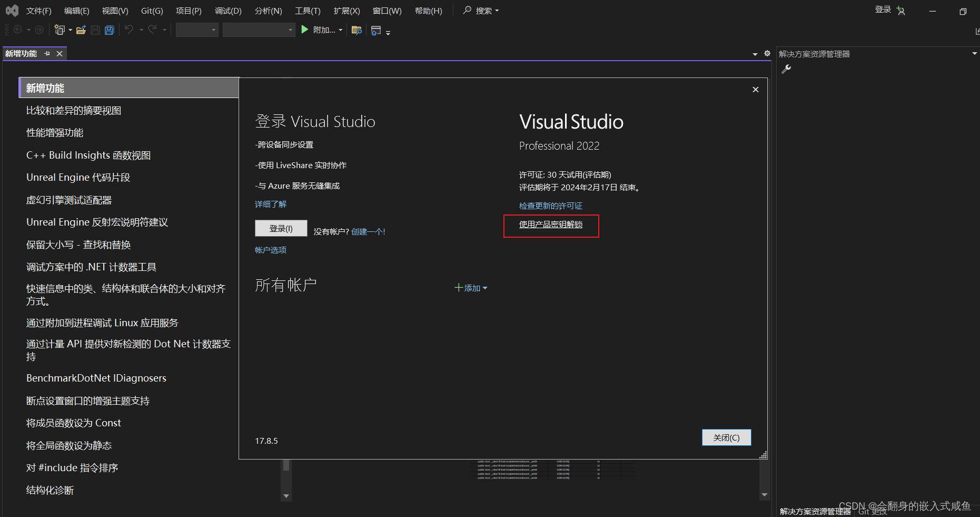The image size is (980, 517).
Task: Click the 关闭(C) button
Action: point(726,437)
